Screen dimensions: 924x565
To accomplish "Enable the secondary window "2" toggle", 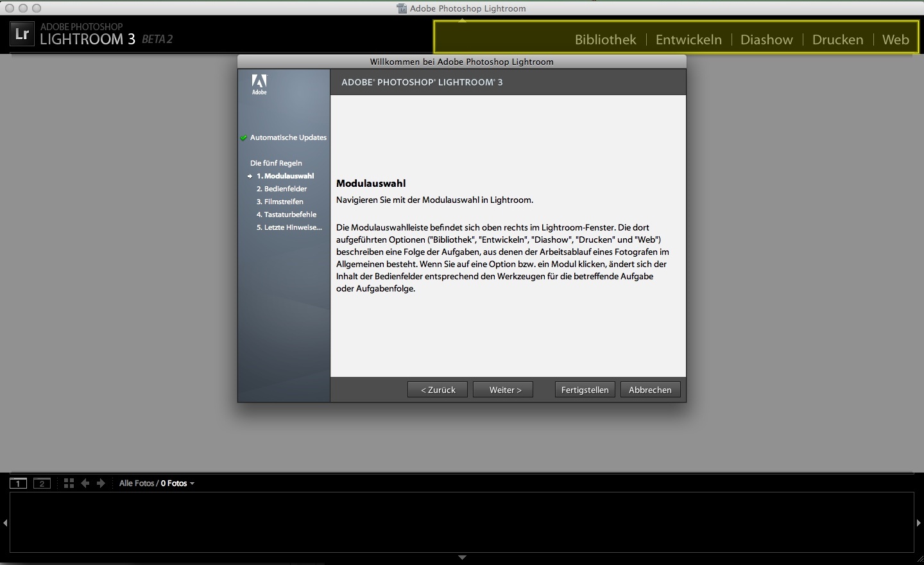I will pos(42,483).
